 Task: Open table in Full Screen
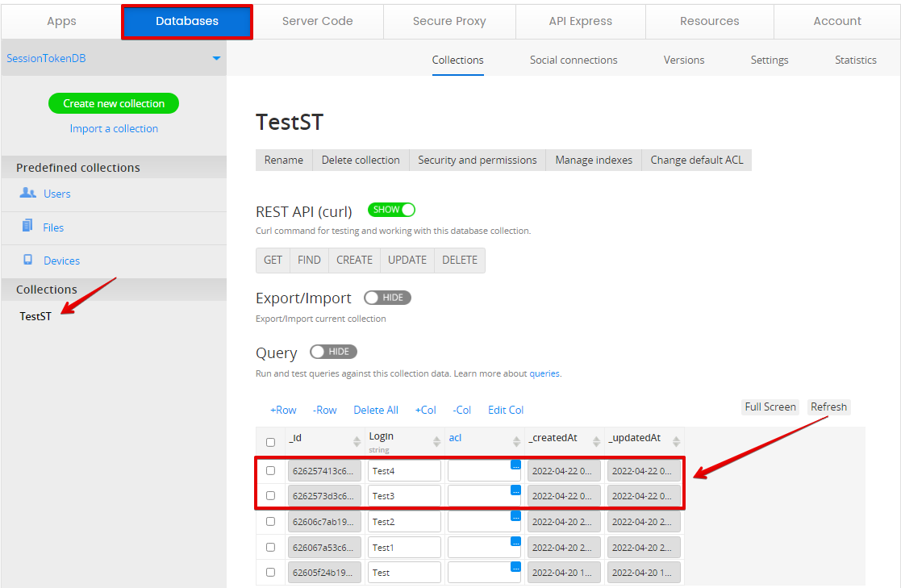[x=770, y=407]
